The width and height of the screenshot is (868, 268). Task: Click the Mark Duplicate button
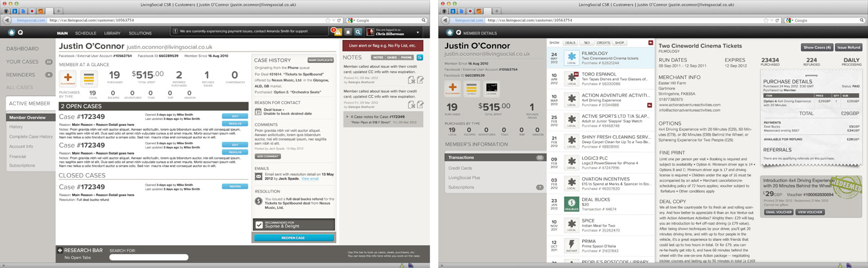click(x=321, y=60)
